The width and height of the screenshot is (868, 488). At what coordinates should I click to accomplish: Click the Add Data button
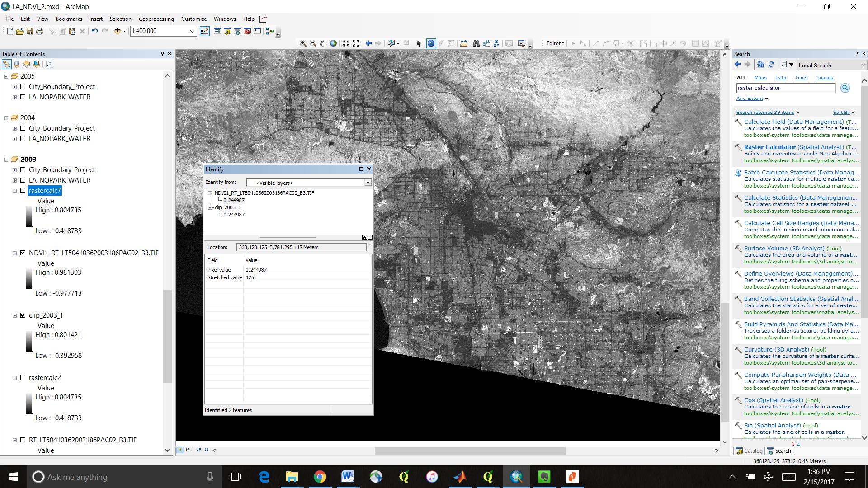[x=118, y=31]
